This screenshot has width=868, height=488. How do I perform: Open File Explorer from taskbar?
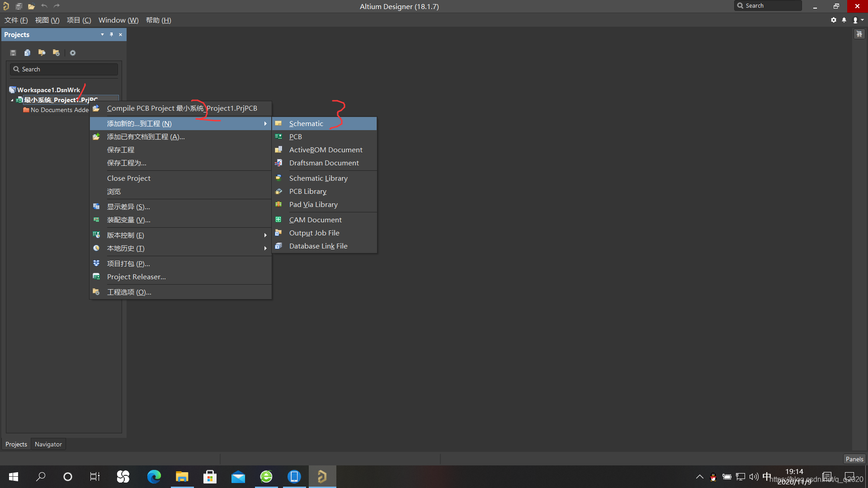pyautogui.click(x=182, y=477)
